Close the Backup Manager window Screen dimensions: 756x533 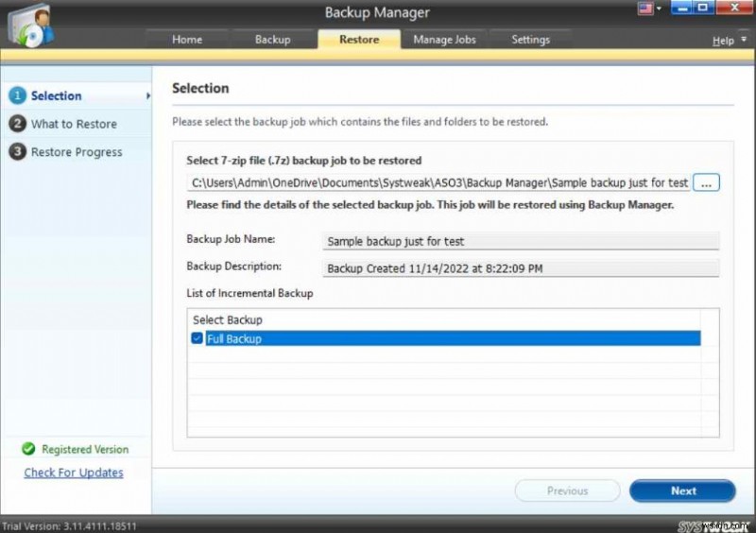734,8
